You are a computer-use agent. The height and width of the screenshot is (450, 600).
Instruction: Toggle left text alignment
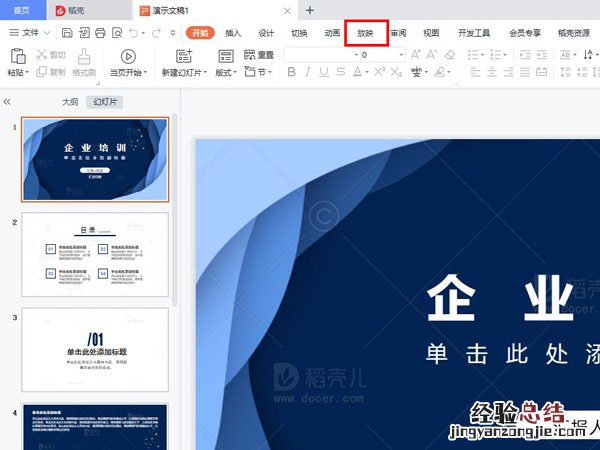pos(475,72)
